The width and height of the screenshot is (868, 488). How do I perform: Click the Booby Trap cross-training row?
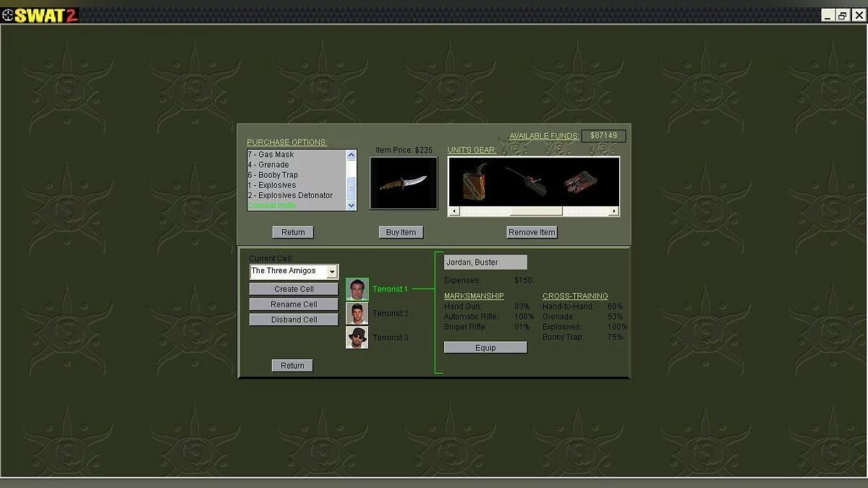(583, 337)
